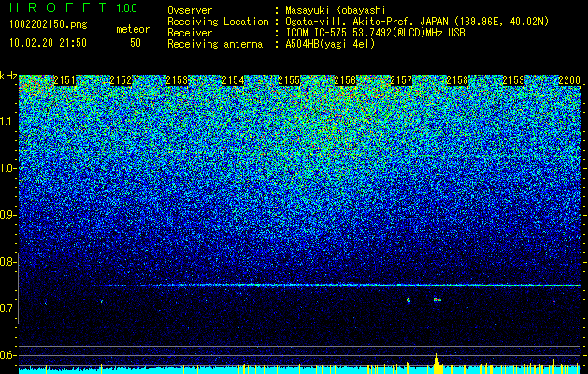Click the 0.9 frequency axis label
588x374 pixels.
coord(7,215)
